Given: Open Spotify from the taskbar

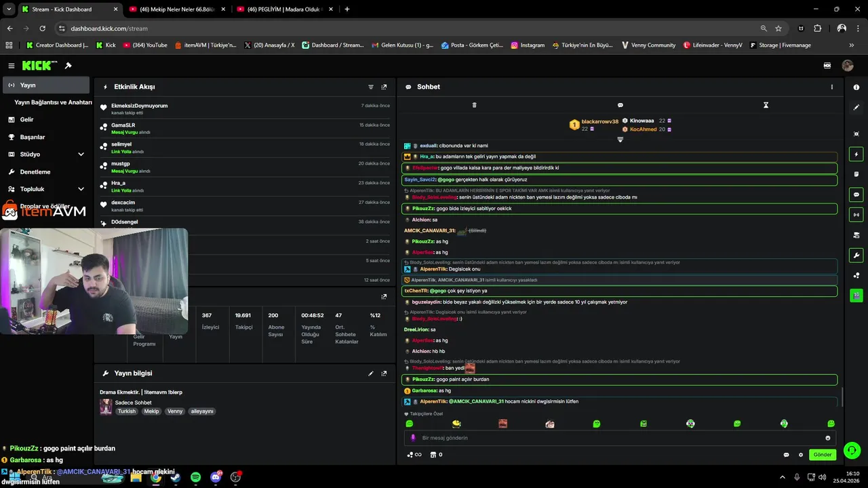Looking at the screenshot, I should coord(195,477).
